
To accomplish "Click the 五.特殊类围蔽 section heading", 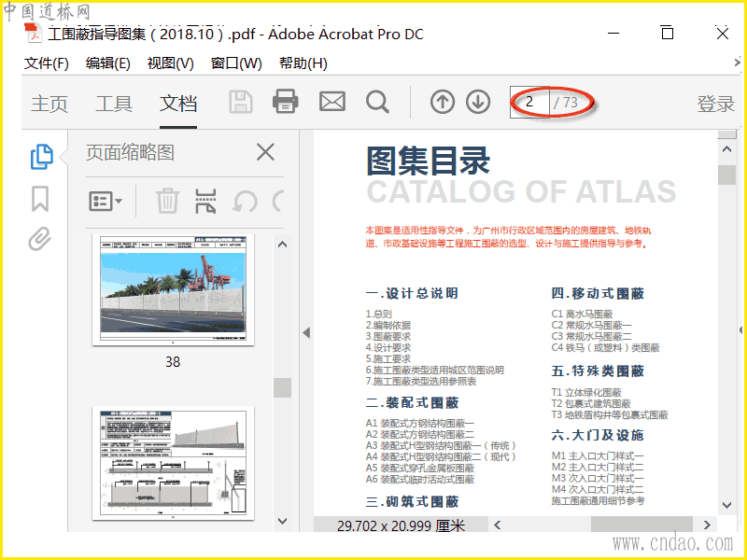I will 598,371.
